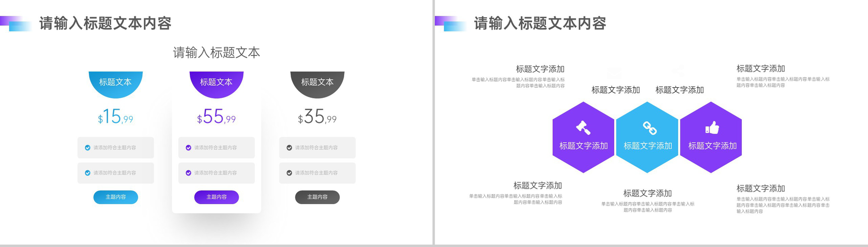
Task: Select the gray 标题文本 semicircle header
Action: 317,82
